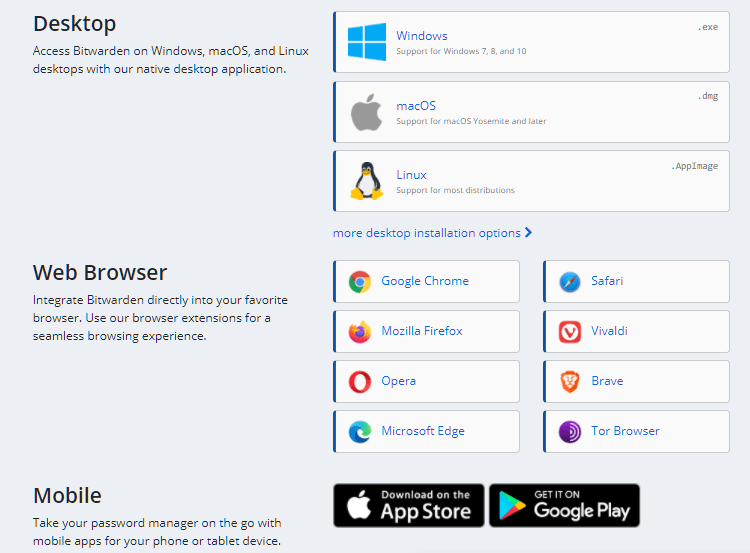Image resolution: width=750 pixels, height=553 pixels.
Task: Click the Google Chrome logo icon
Action: pos(360,282)
